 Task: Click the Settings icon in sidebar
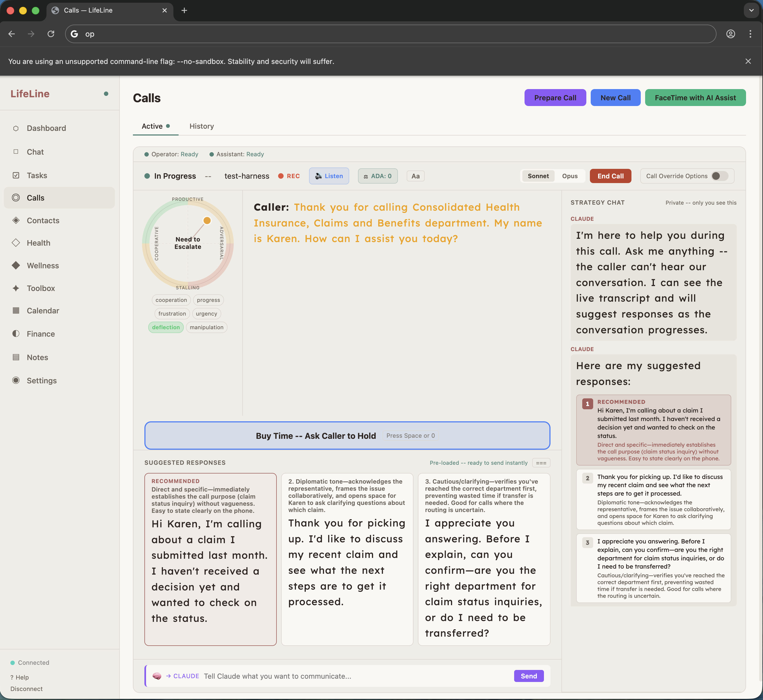[x=16, y=380]
